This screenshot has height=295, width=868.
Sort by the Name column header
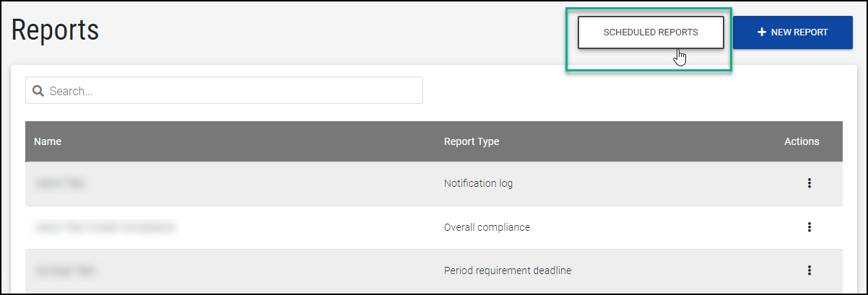pos(48,141)
